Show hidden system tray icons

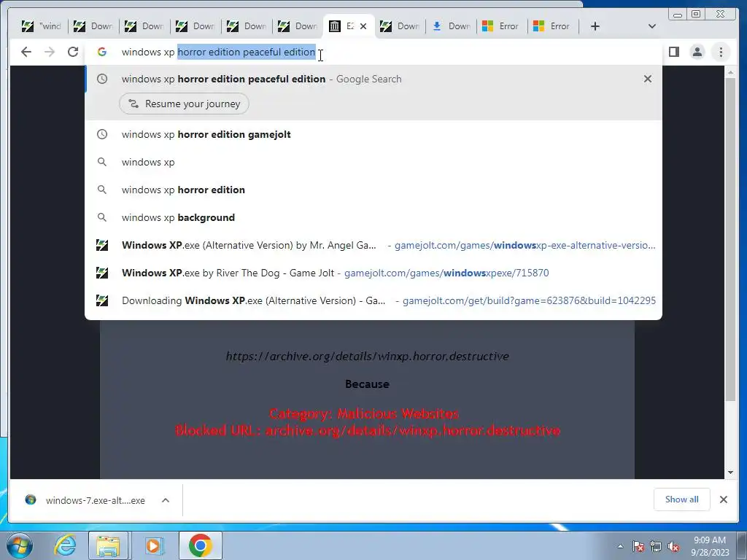tap(620, 546)
